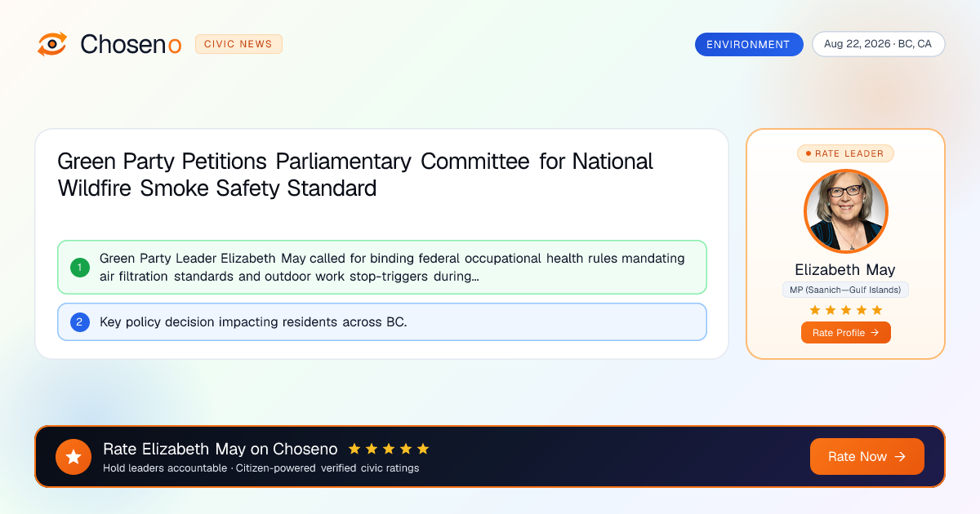Screen dimensions: 980x514
Task: Open the wildfire smoke headline article
Action: pyautogui.click(x=355, y=175)
